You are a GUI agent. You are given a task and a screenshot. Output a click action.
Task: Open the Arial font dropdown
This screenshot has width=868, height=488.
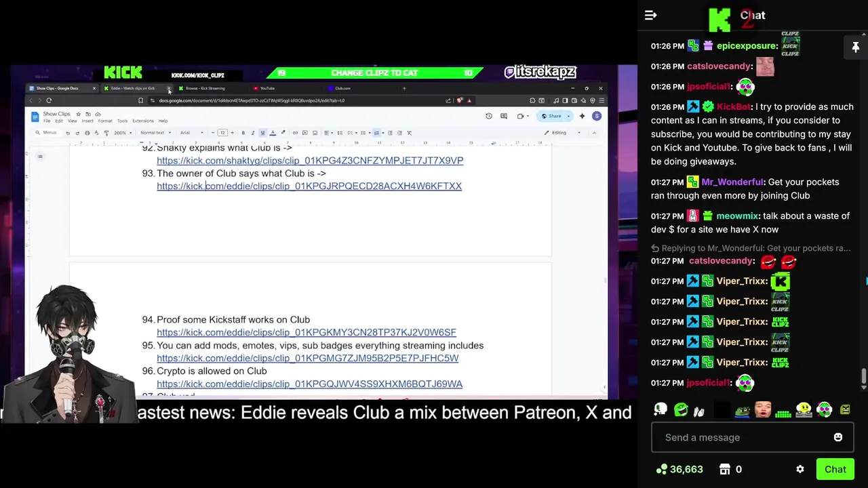click(192, 133)
